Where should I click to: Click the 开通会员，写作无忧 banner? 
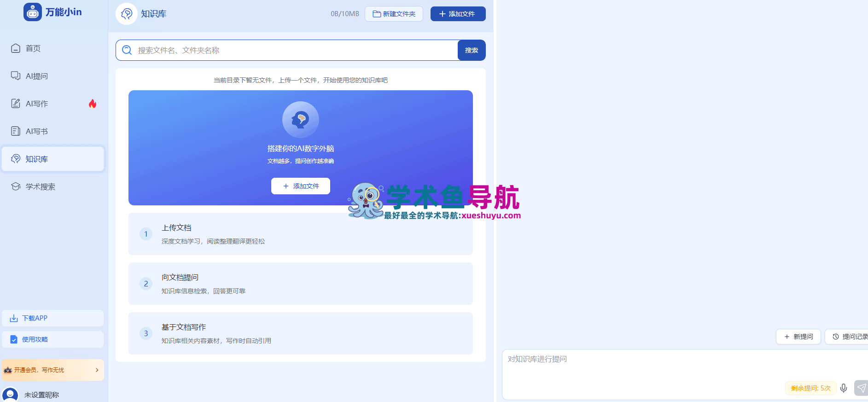53,370
